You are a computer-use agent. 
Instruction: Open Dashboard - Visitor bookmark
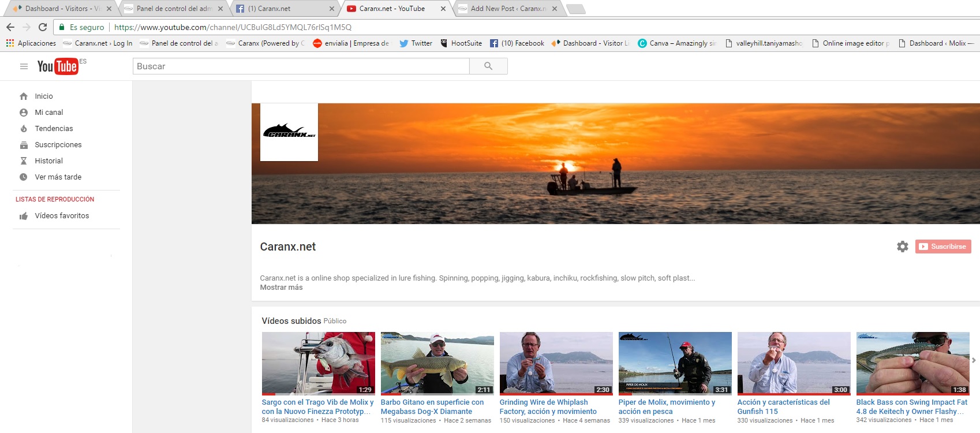(x=590, y=43)
